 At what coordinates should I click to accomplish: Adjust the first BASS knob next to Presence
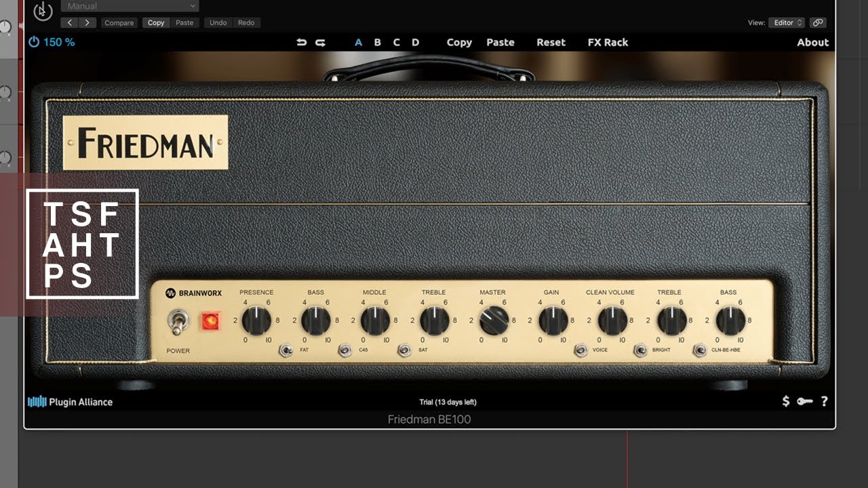315,321
